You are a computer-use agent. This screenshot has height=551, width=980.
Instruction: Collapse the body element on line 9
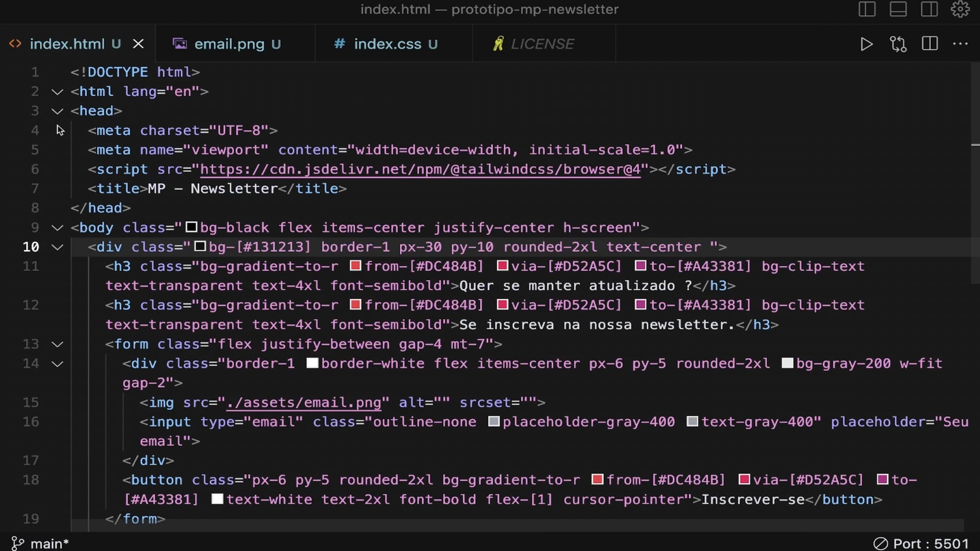coord(58,228)
